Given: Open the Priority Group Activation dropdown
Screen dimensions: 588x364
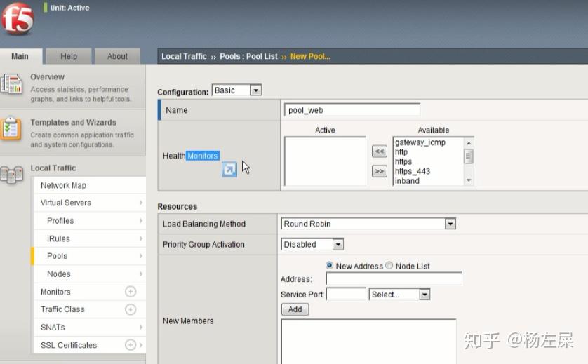Looking at the screenshot, I should click(x=312, y=244).
